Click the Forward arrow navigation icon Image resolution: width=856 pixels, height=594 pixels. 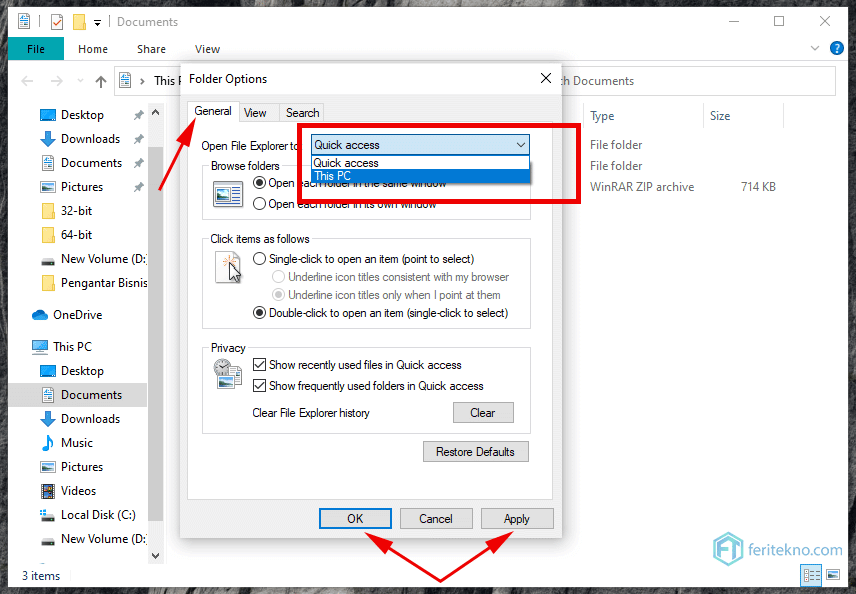(x=56, y=82)
